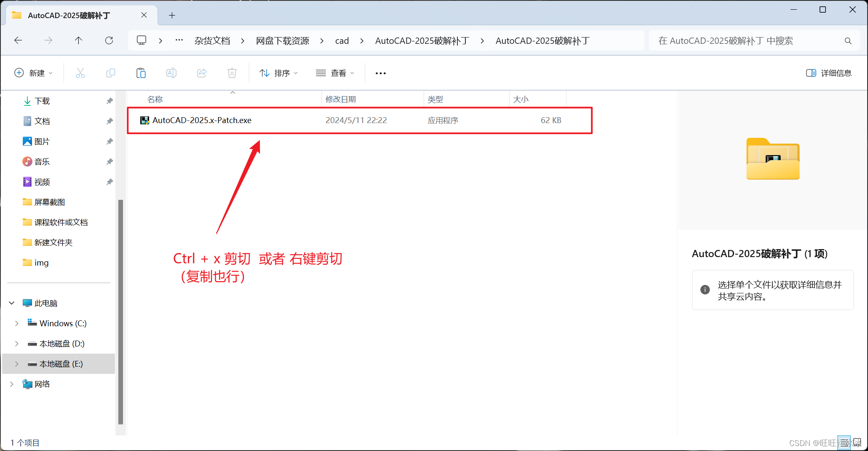Unpin 图片 using its pin icon
This screenshot has width=868, height=451.
[110, 142]
